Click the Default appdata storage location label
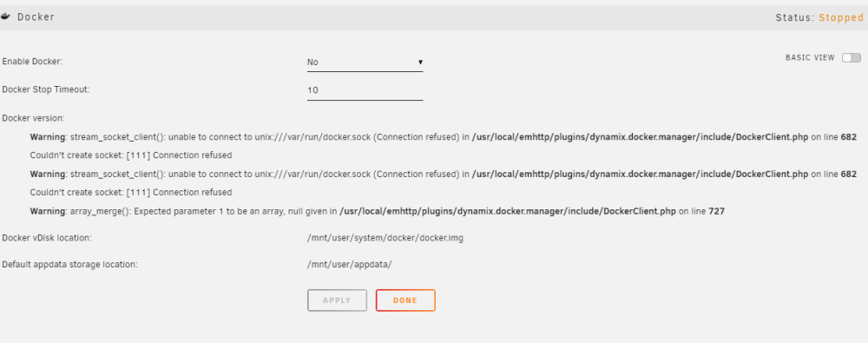 coord(69,264)
